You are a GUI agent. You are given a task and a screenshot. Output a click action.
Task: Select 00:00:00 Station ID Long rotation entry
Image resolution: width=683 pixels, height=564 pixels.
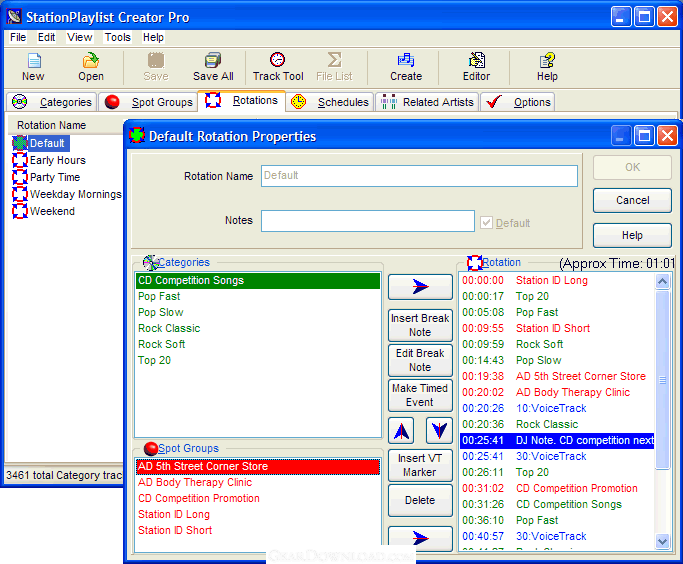[x=557, y=280]
